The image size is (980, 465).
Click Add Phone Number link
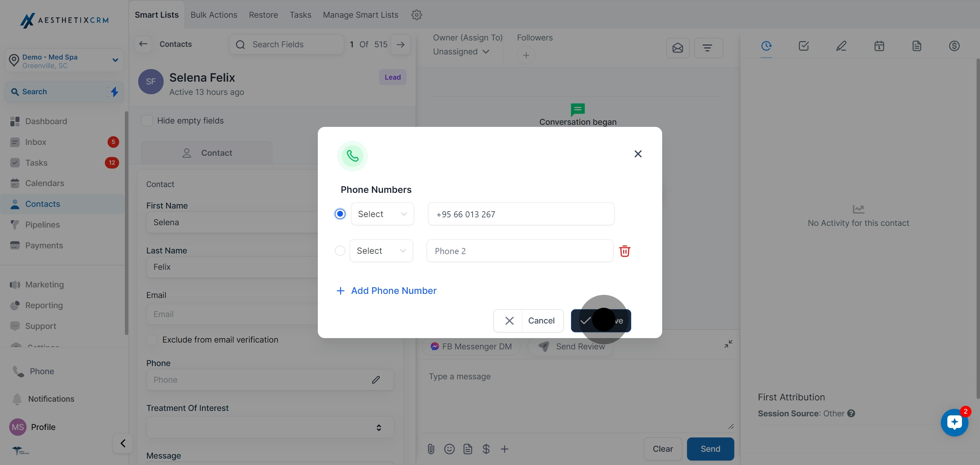(386, 291)
